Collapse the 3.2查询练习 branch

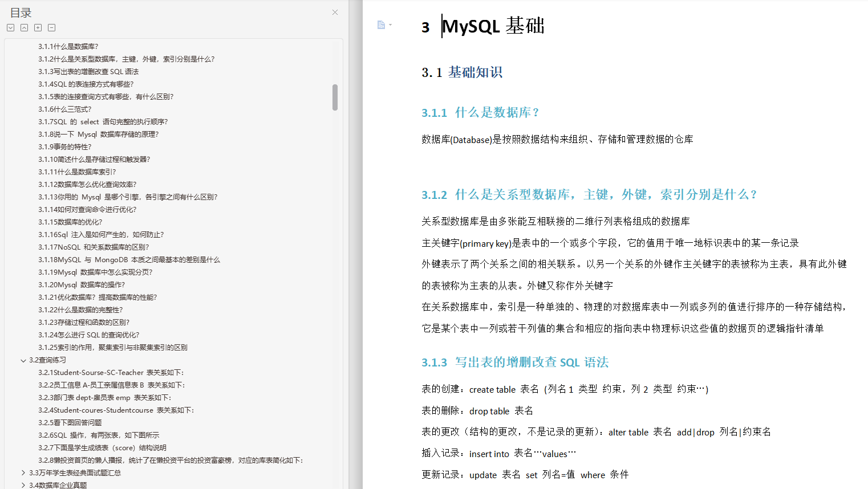pyautogui.click(x=23, y=360)
